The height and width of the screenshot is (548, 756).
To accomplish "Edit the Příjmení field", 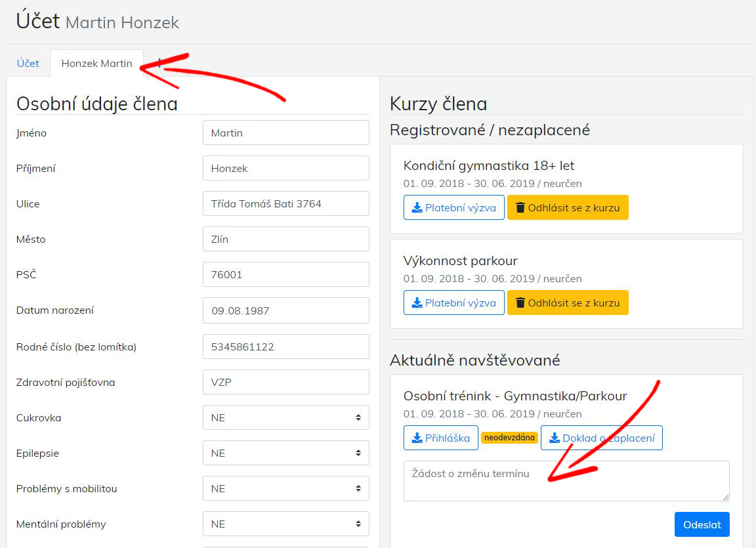I will pyautogui.click(x=285, y=168).
